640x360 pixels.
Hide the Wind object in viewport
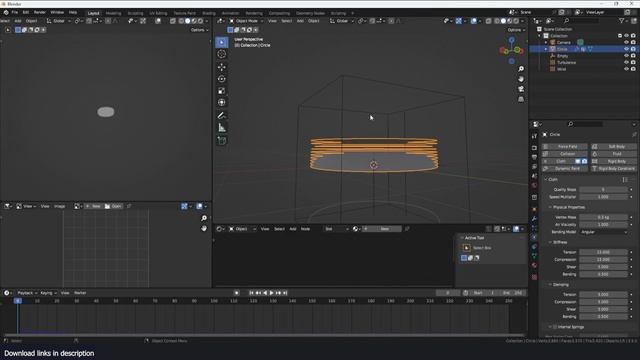[x=626, y=69]
